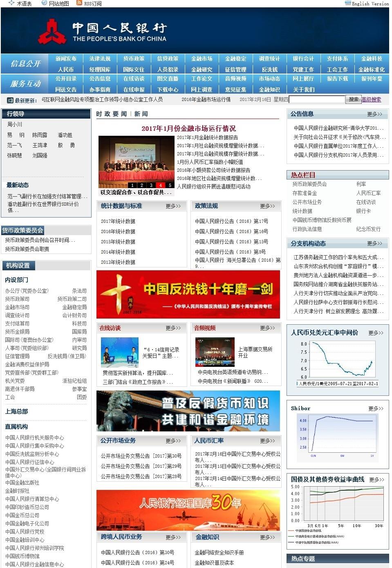The image size is (392, 568).
Task: Expand 更多 in 音频视频 panel
Action: point(268,328)
